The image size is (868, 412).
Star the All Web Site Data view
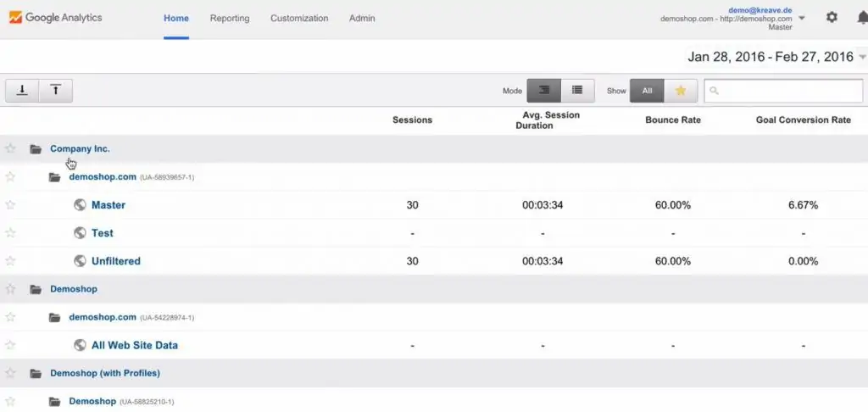[x=10, y=345]
